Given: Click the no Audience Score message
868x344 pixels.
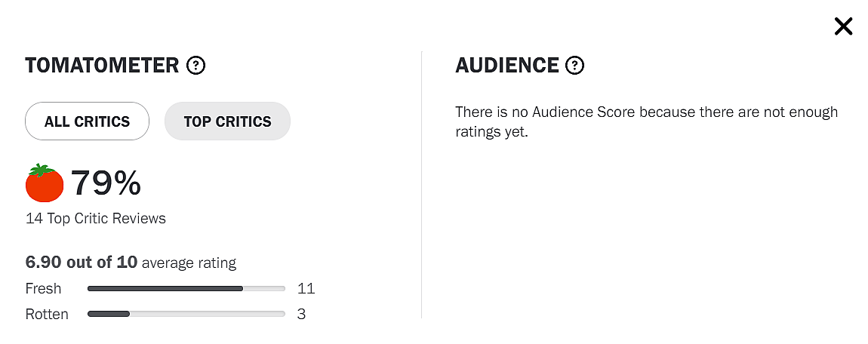Looking at the screenshot, I should point(646,121).
